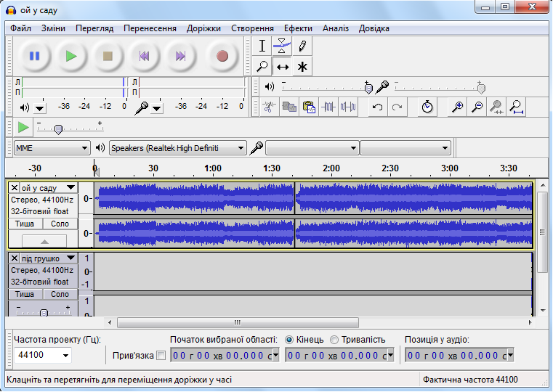Image resolution: width=553 pixels, height=392 pixels.
Task: Click the Pause transport button
Action: (x=35, y=56)
